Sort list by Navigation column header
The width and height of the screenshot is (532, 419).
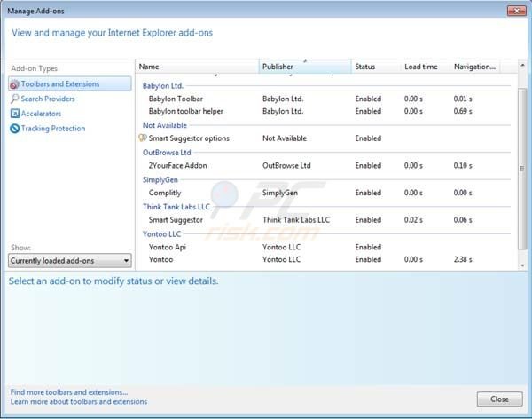[x=475, y=67]
